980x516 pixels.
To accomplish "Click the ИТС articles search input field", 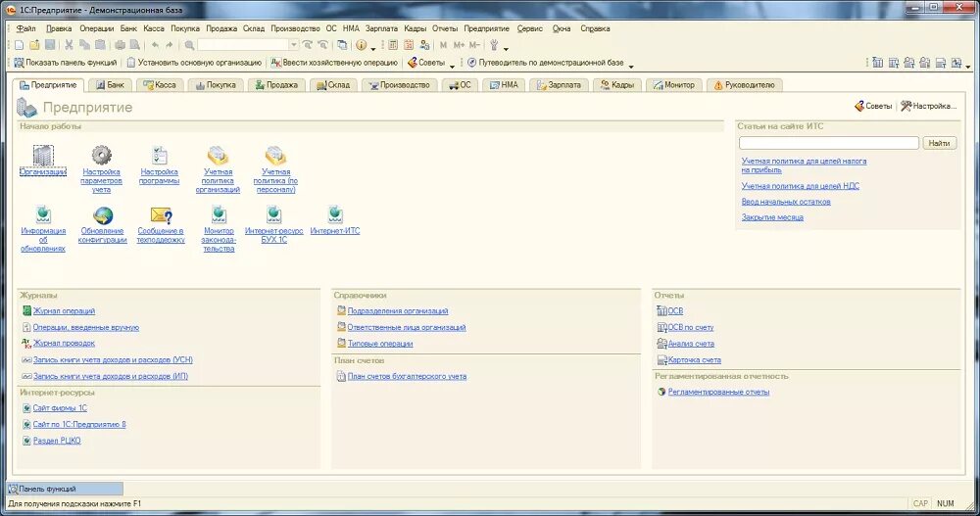I will tap(829, 143).
